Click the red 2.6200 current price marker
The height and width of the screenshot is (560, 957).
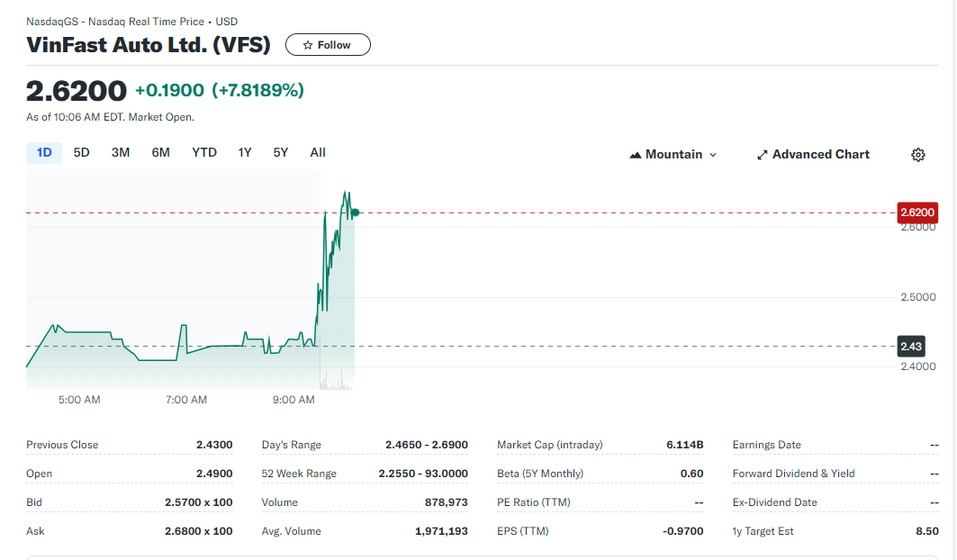pyautogui.click(x=917, y=213)
